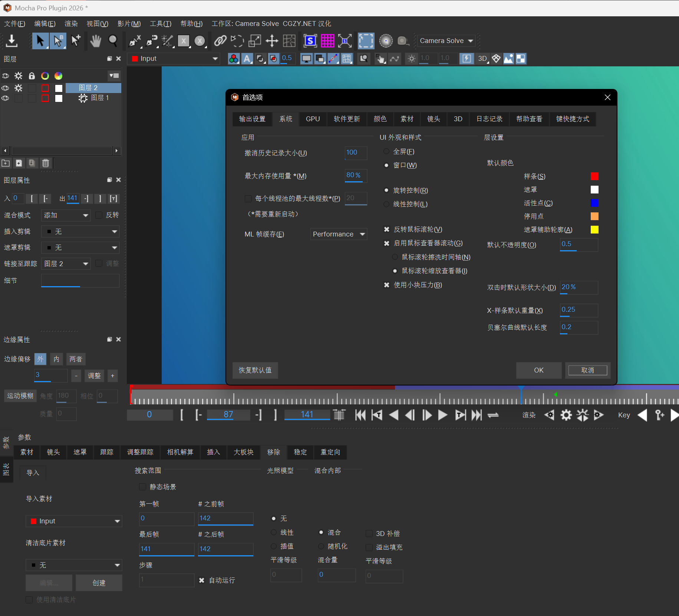This screenshot has height=616, width=679.
Task: Select the Zoom magnifier tool
Action: tap(113, 41)
